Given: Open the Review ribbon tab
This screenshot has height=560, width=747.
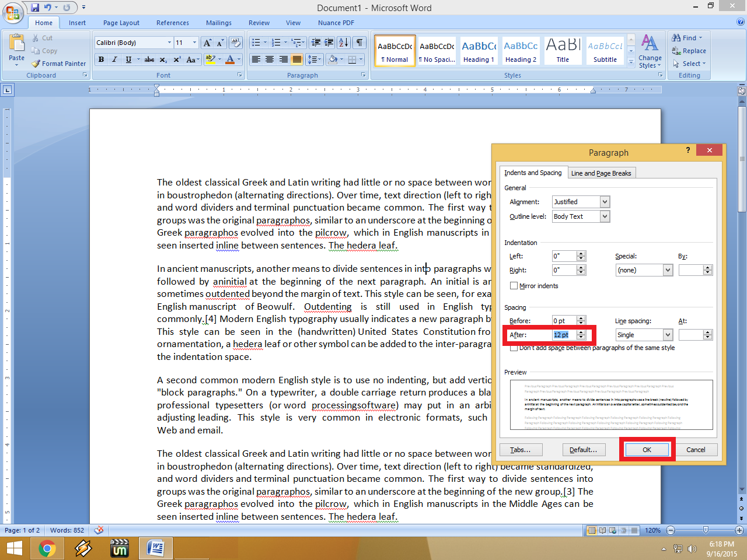Looking at the screenshot, I should click(x=259, y=23).
